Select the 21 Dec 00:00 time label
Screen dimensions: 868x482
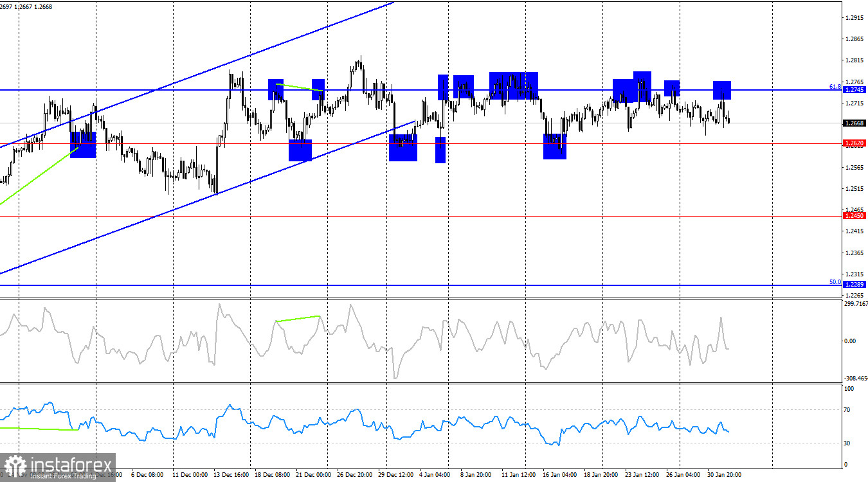tap(312, 475)
